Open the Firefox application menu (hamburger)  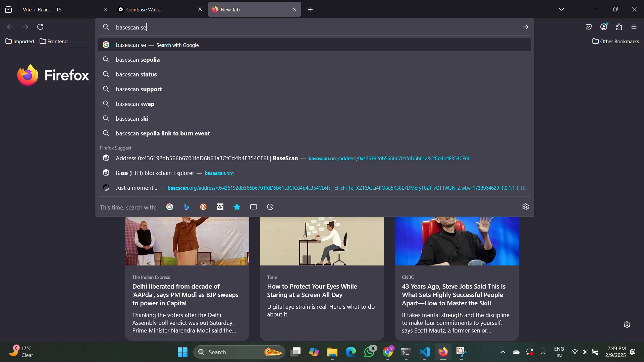[634, 27]
